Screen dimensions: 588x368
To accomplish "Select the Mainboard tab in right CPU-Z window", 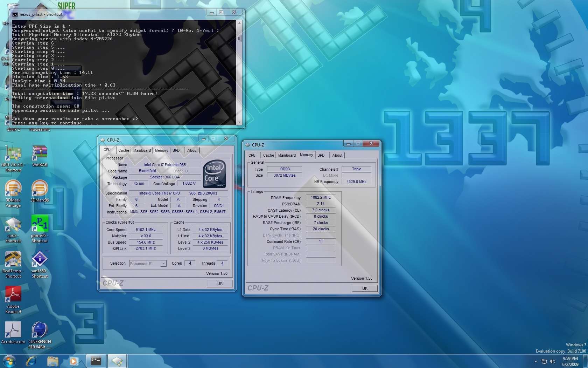I will click(287, 155).
